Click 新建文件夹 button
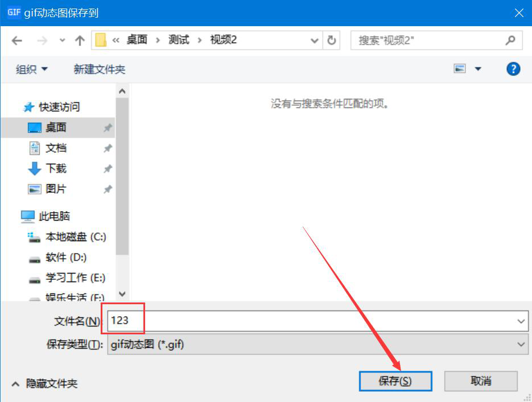 100,69
